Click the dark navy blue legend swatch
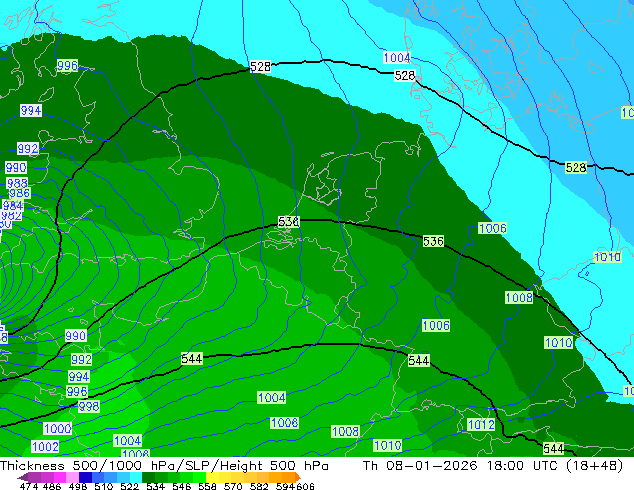634x490 pixels. [84, 477]
